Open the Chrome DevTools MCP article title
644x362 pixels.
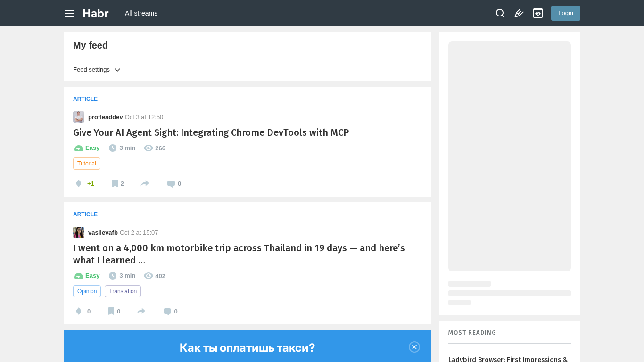[211, 132]
